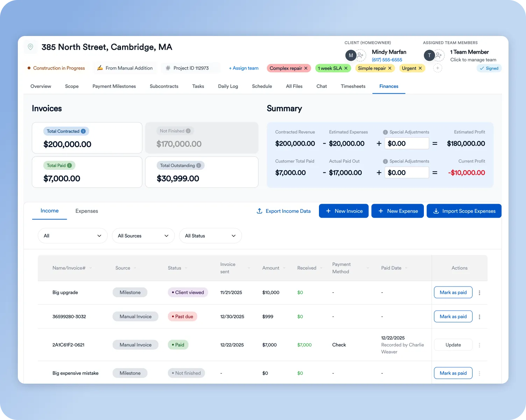Open the Scope tab
Screen dimensions: 526x420
(72, 86)
